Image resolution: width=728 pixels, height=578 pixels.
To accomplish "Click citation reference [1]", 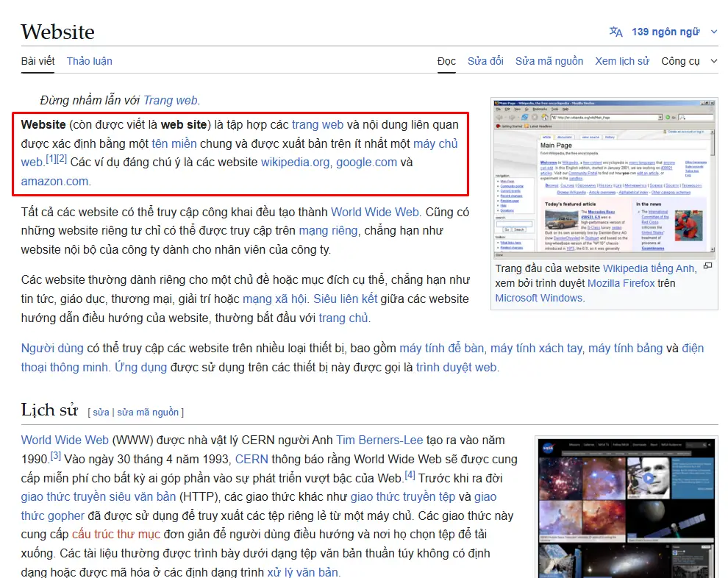I will pyautogui.click(x=51, y=160).
